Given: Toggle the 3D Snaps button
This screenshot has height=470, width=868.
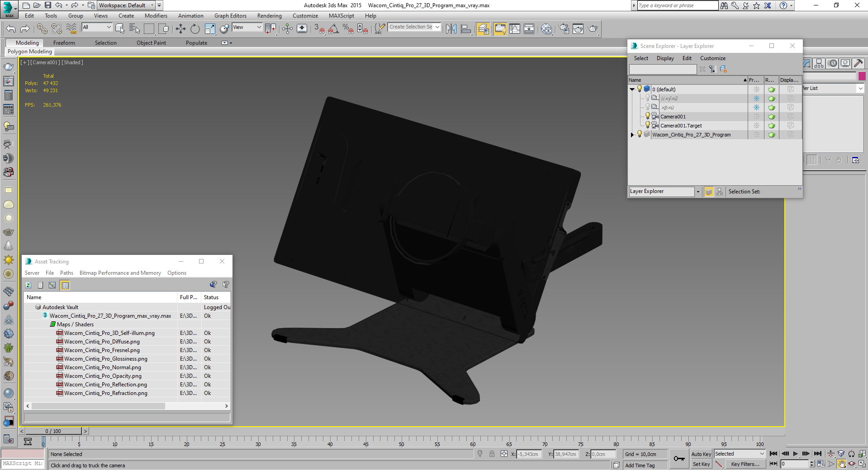Looking at the screenshot, I should (x=319, y=29).
